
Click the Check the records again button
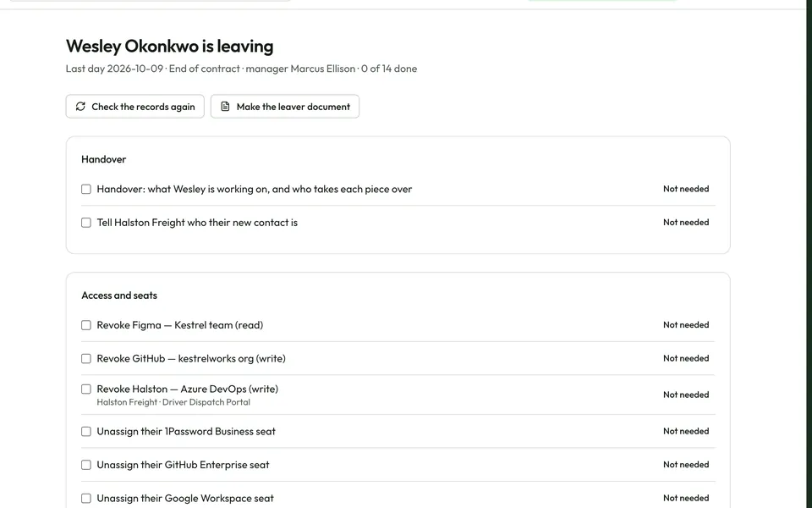pos(135,107)
